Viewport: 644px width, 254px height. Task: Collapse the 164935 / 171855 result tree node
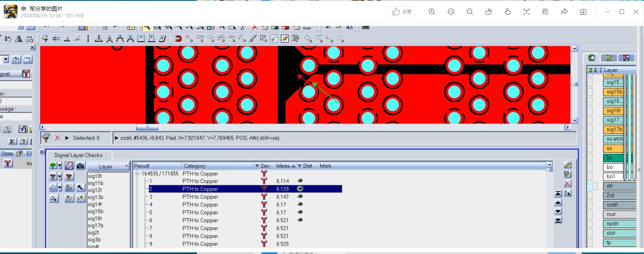(x=137, y=174)
